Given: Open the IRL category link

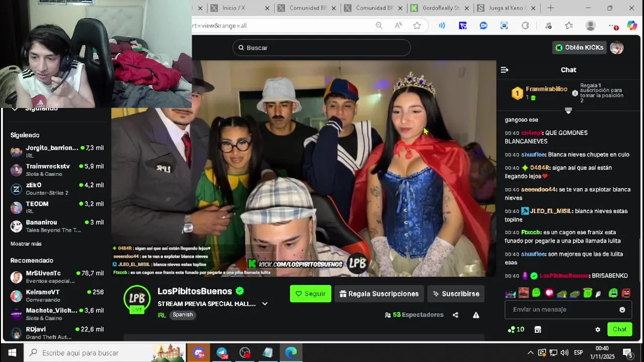Looking at the screenshot, I should [162, 315].
